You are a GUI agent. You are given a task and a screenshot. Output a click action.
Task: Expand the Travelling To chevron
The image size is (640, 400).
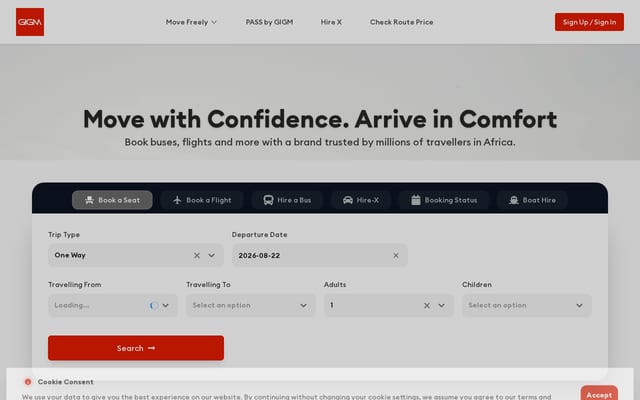tap(303, 305)
